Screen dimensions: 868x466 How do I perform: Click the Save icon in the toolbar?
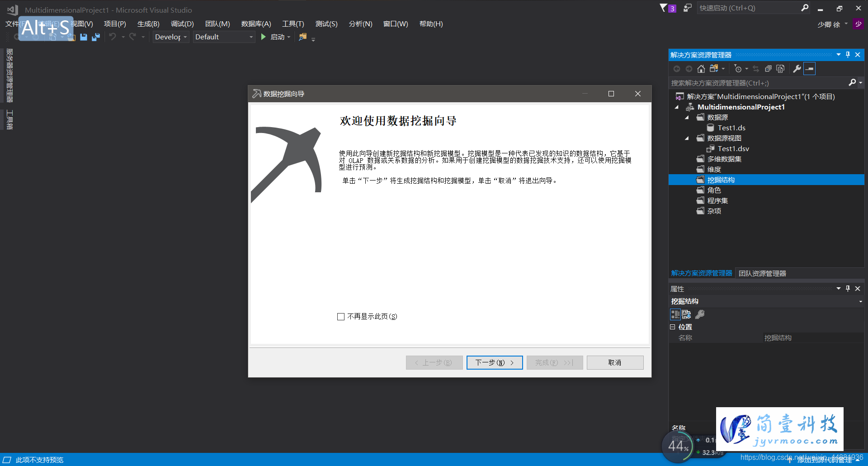point(84,37)
